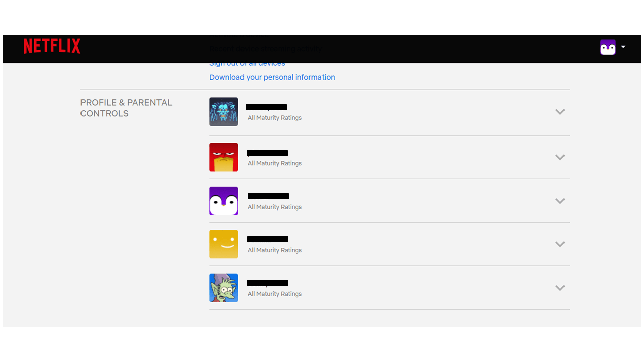Screen dimensions: 644x362
Task: Select the purple penguin profile avatar in list
Action: [224, 201]
